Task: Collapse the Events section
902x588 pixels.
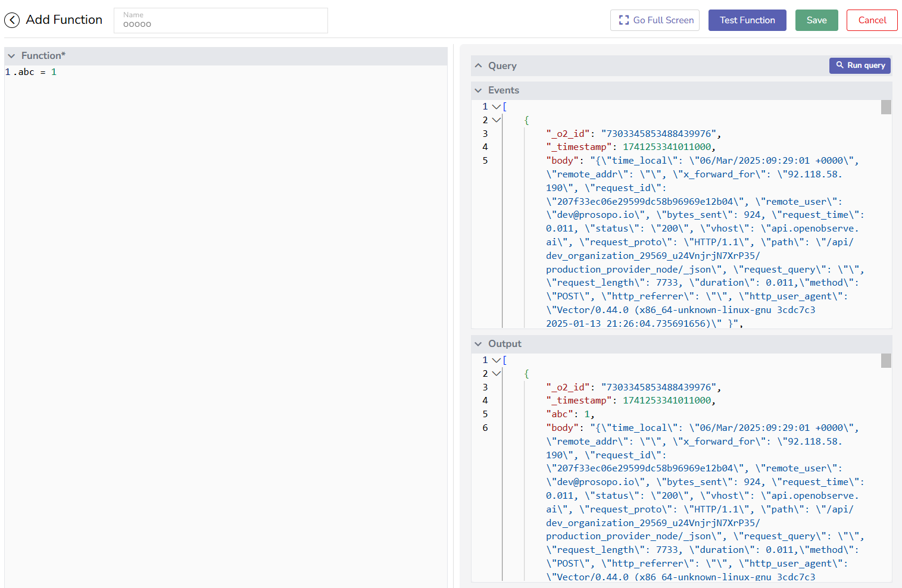Action: click(x=479, y=90)
